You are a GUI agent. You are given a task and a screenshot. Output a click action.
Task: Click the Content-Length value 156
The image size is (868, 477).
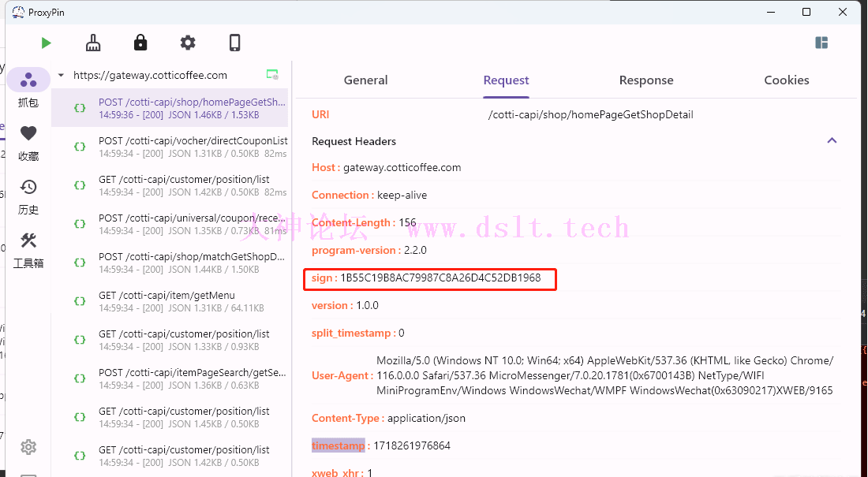click(x=407, y=222)
